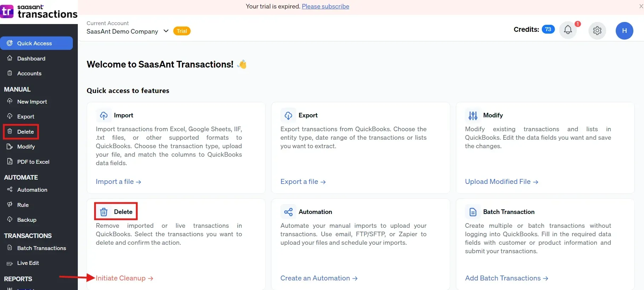The image size is (644, 290).
Task: Click the Automation share icon in sidebar
Action: pyautogui.click(x=10, y=189)
